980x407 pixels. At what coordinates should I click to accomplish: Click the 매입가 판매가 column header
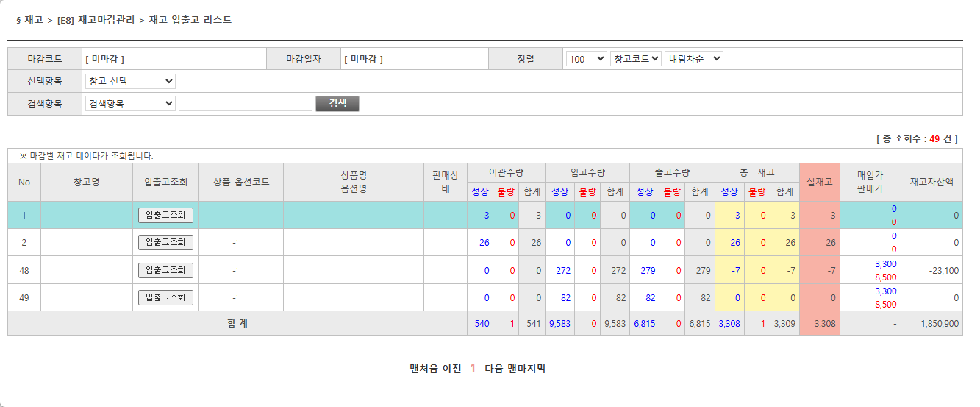(x=870, y=182)
